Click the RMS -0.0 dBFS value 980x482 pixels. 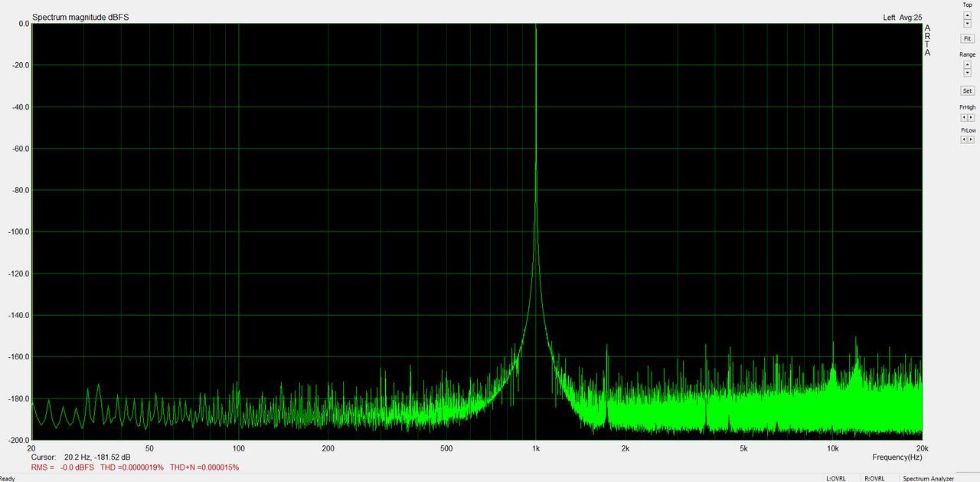point(63,467)
